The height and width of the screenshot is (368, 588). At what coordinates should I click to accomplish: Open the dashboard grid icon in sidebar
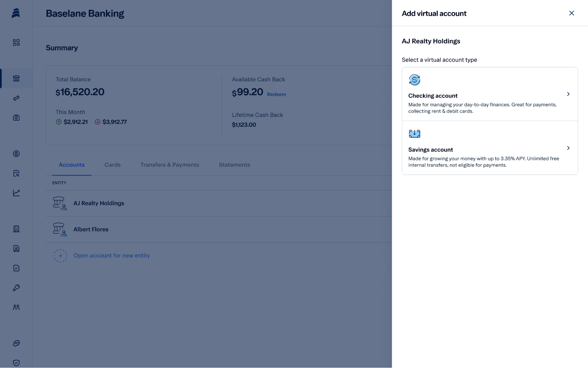pyautogui.click(x=16, y=43)
